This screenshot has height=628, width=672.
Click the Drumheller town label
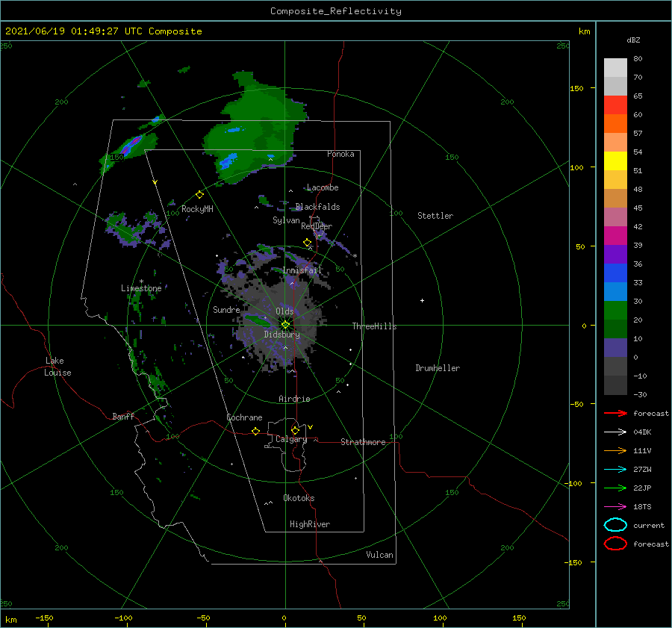click(x=438, y=368)
